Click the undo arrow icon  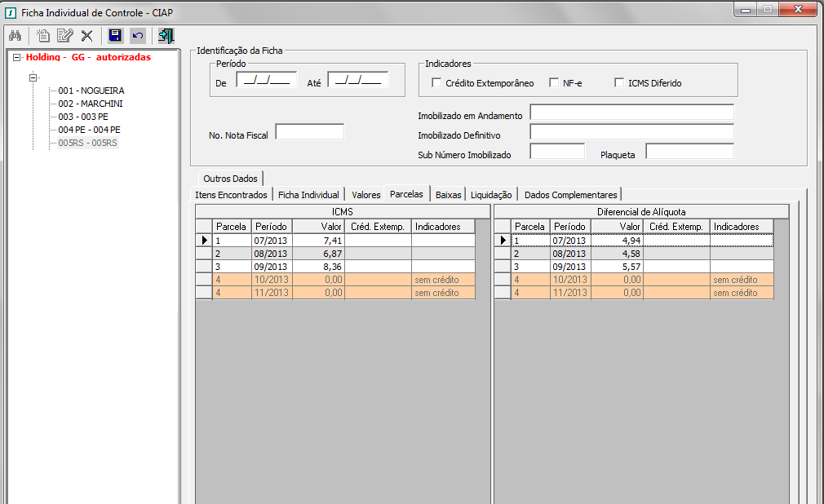point(137,36)
